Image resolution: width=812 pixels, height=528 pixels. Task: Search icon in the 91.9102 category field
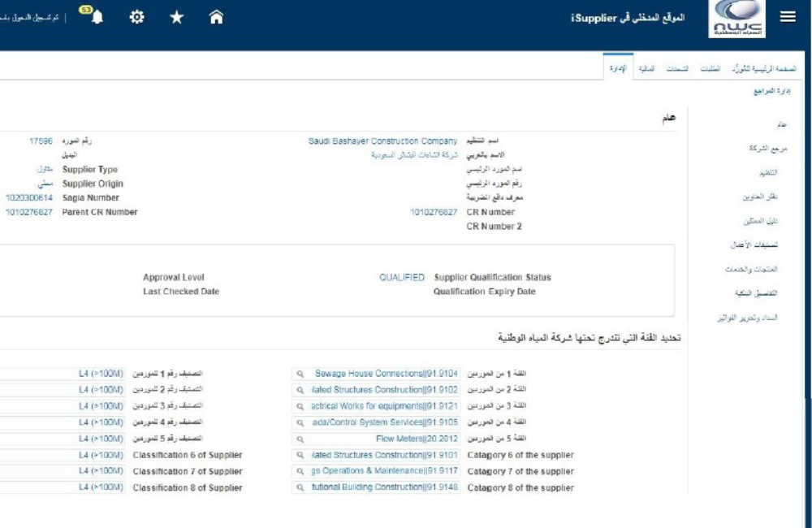point(300,390)
